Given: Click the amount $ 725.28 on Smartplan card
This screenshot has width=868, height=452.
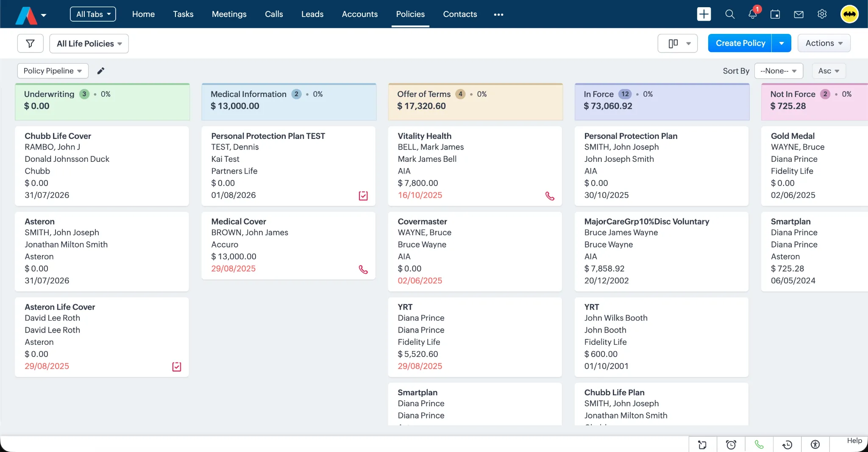Looking at the screenshot, I should click(787, 269).
